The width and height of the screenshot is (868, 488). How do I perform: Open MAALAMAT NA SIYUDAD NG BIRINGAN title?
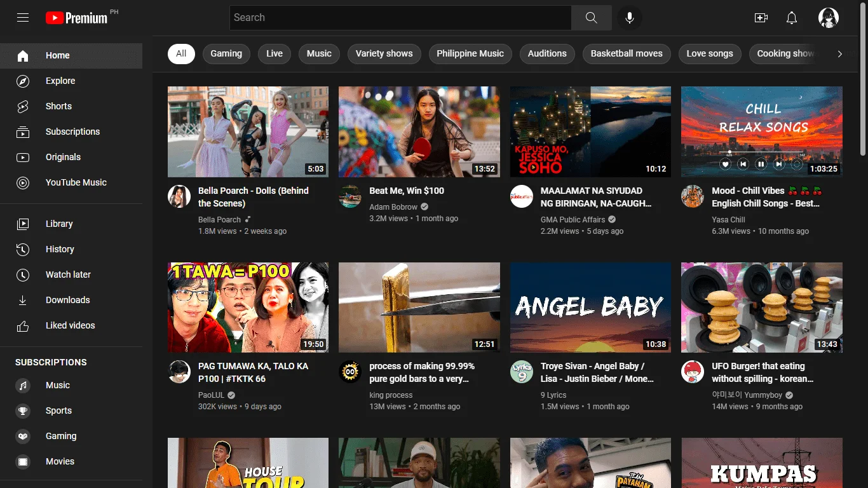[596, 197]
